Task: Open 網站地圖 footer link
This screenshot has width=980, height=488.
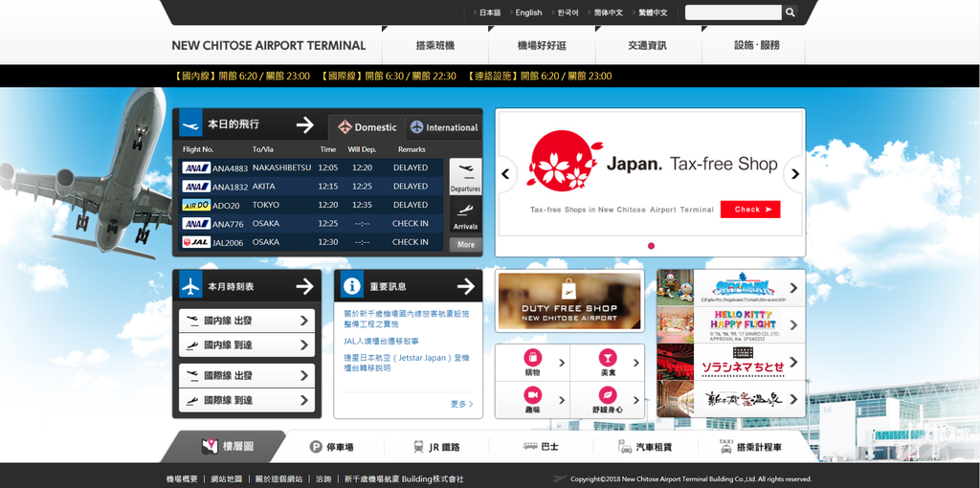Action: (x=226, y=479)
